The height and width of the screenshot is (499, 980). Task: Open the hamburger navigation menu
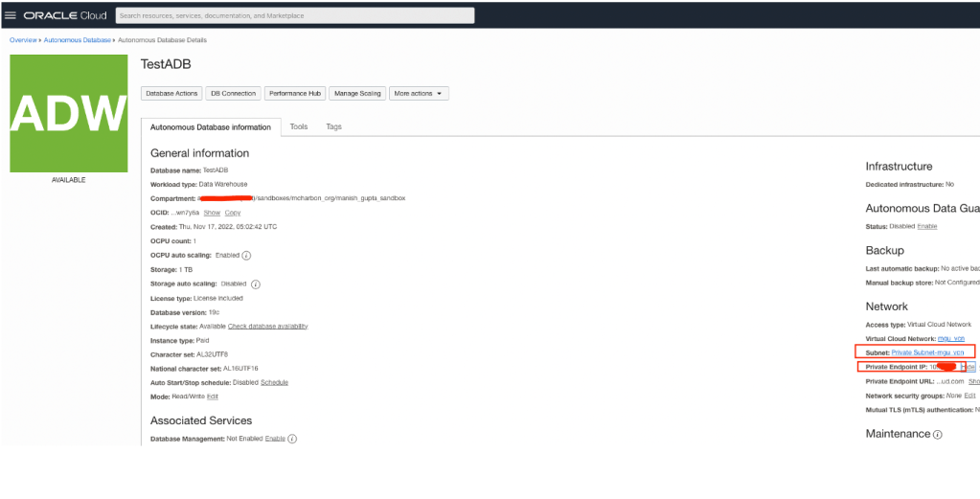coord(11,15)
